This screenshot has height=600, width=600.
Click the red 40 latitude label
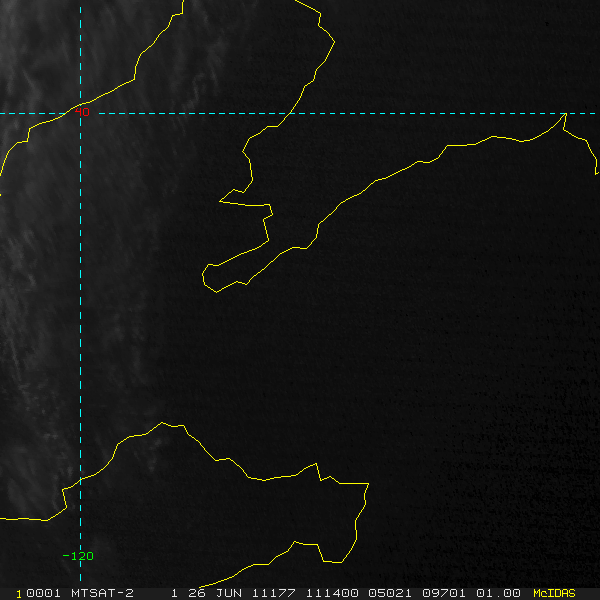(x=84, y=113)
